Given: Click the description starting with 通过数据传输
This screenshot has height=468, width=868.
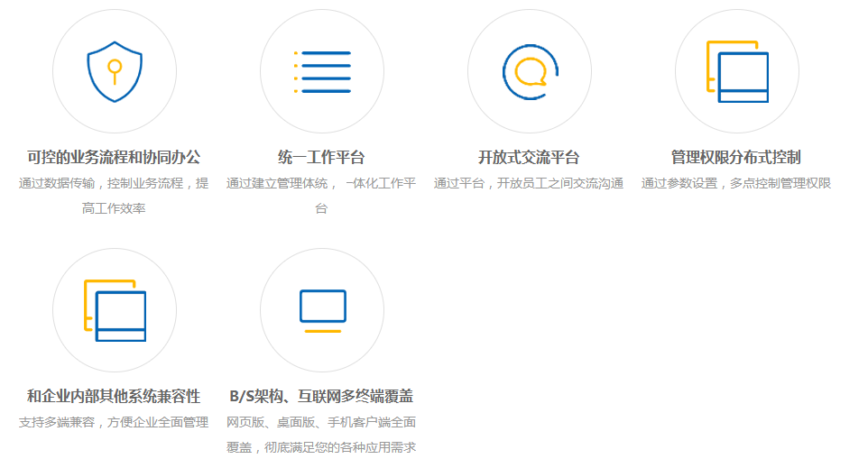Looking at the screenshot, I should [115, 196].
